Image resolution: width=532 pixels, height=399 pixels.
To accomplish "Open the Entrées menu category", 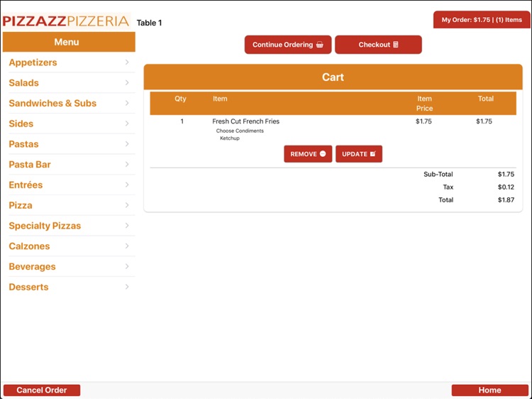I will 69,185.
